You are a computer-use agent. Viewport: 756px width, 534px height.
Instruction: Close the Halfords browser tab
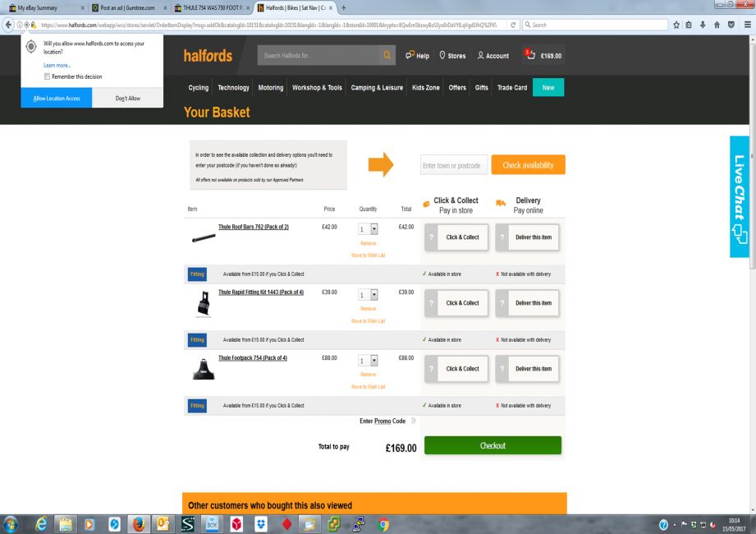(x=331, y=7)
